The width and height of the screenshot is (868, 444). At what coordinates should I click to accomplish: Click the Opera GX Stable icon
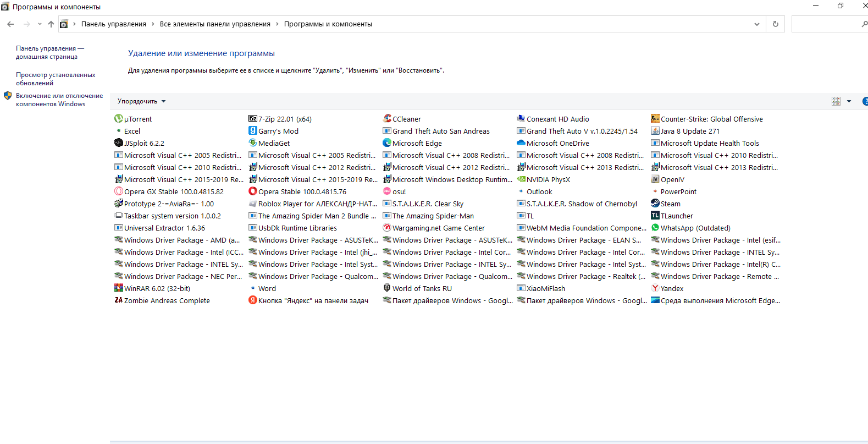click(118, 191)
